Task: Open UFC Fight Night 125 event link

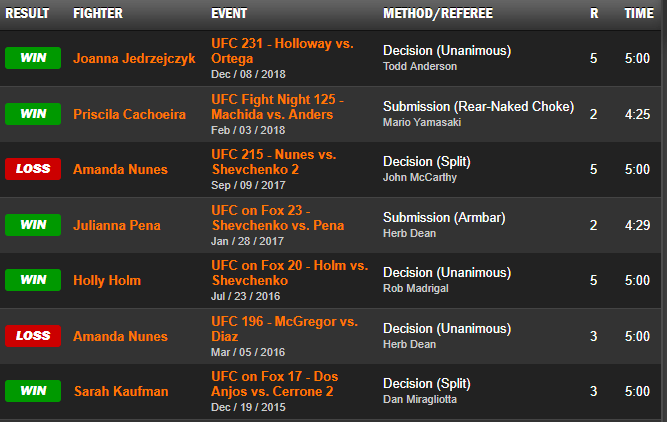Action: [279, 107]
